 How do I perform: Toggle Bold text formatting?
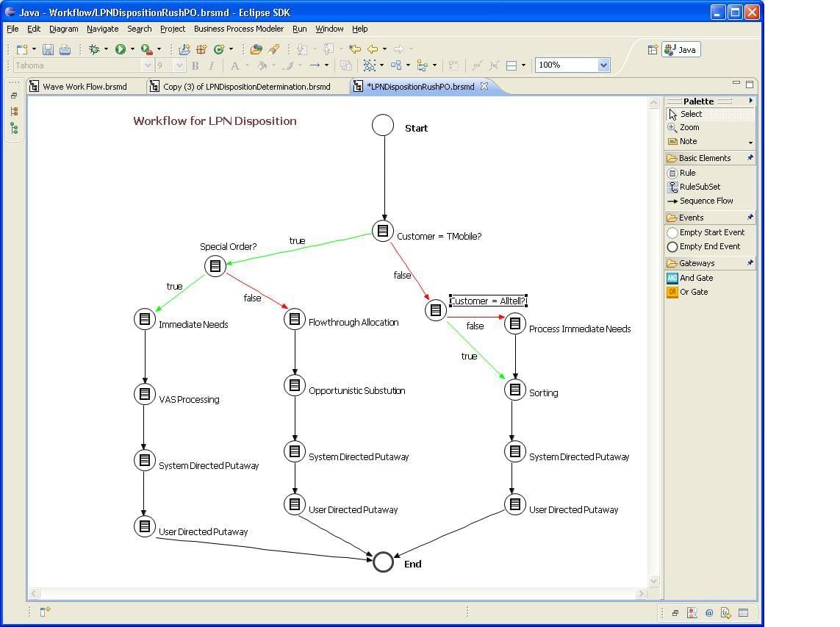coord(195,65)
